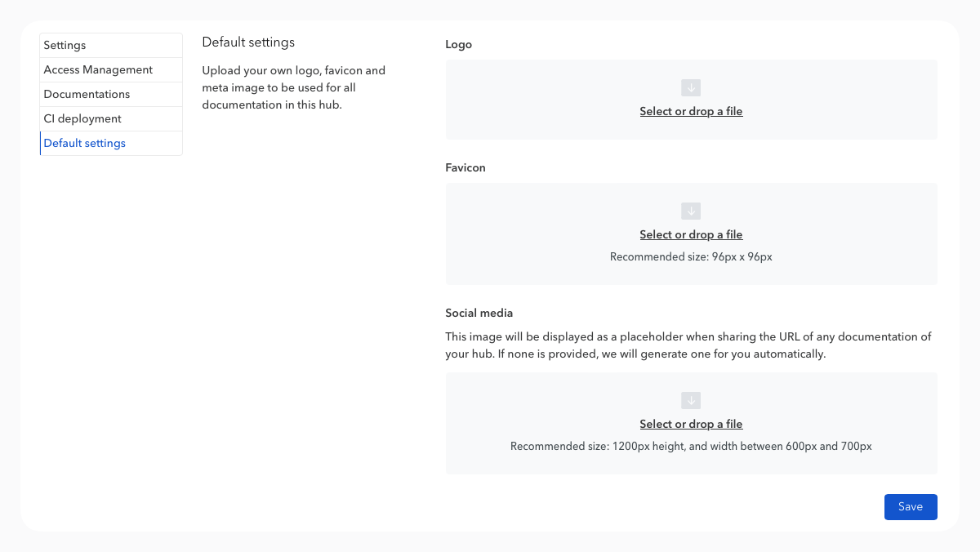The height and width of the screenshot is (552, 980).
Task: Click the Logo section heading
Action: 458,44
